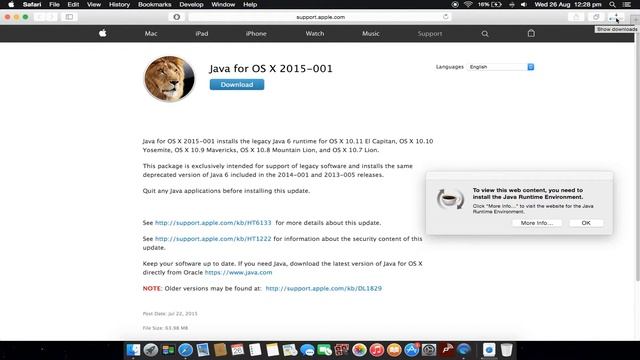Click the lion thumbnail image

coord(169,78)
